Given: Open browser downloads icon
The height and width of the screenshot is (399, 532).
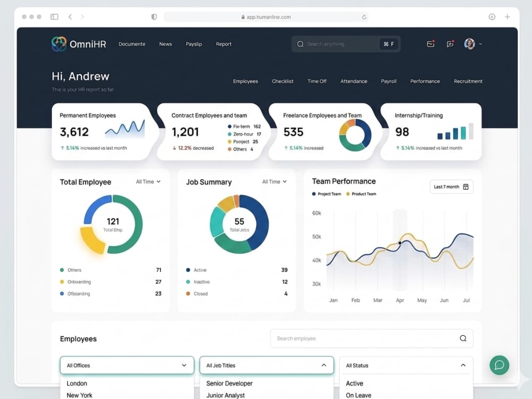Looking at the screenshot, I should point(492,16).
